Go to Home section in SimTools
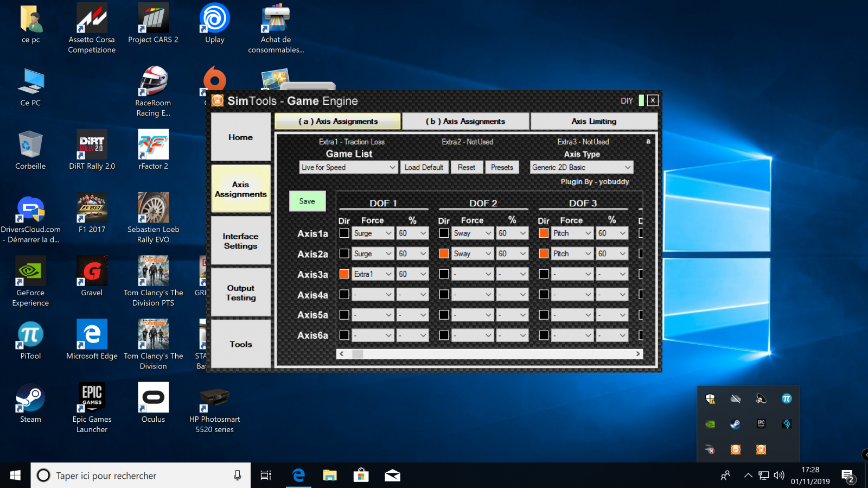The image size is (868, 488). [x=241, y=137]
